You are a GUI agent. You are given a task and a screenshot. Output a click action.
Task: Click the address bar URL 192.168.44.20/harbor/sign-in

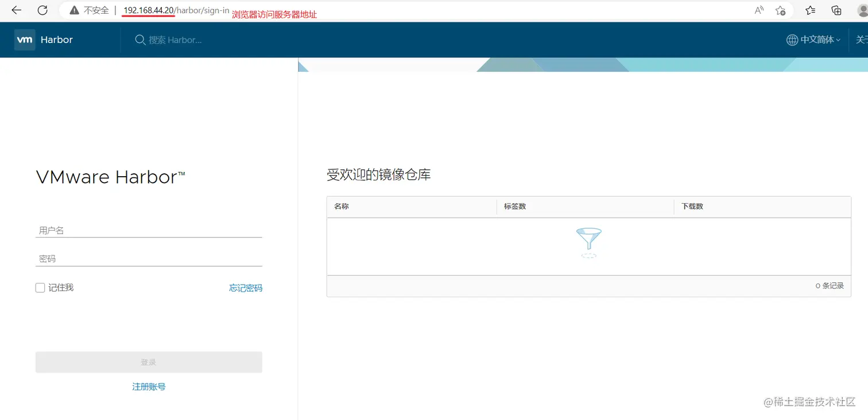(x=176, y=10)
